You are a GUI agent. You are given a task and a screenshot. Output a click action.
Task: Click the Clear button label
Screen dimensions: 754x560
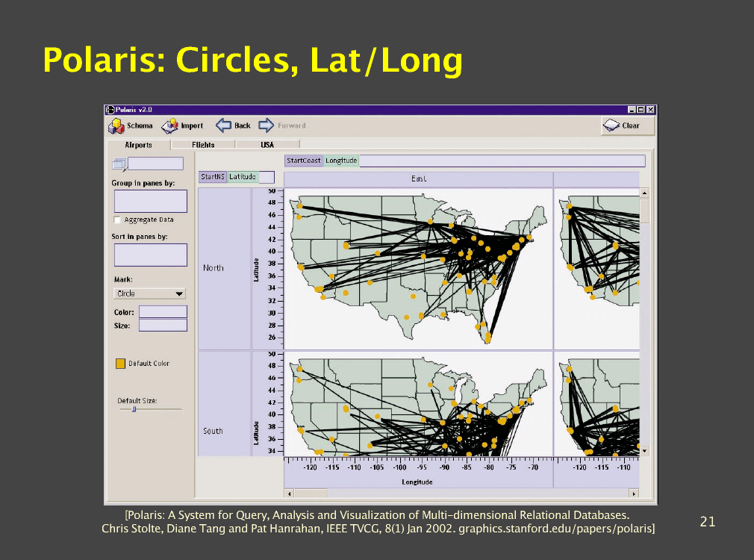point(630,125)
